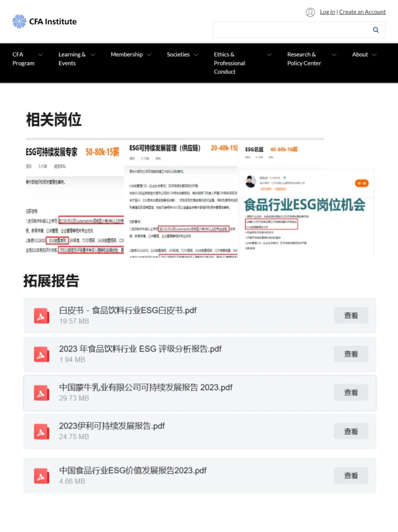Open PDF icon for 中国蒙牛乳业可持续发展报告 2023
This screenshot has height=532, width=398.
tap(41, 393)
